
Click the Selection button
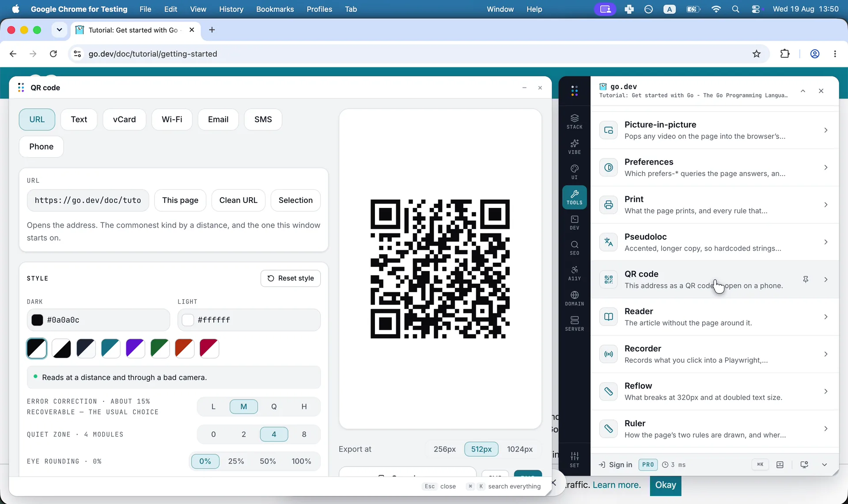tap(295, 200)
